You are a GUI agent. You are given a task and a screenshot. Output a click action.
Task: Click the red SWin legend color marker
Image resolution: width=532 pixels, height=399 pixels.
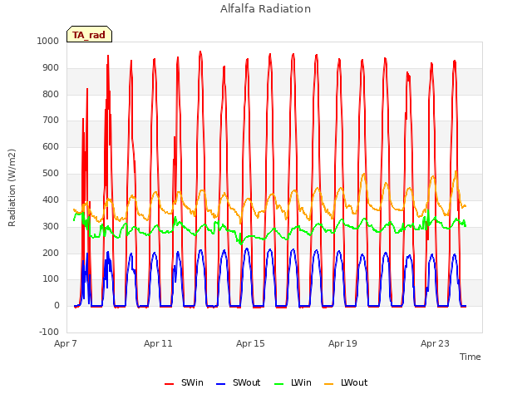(169, 384)
